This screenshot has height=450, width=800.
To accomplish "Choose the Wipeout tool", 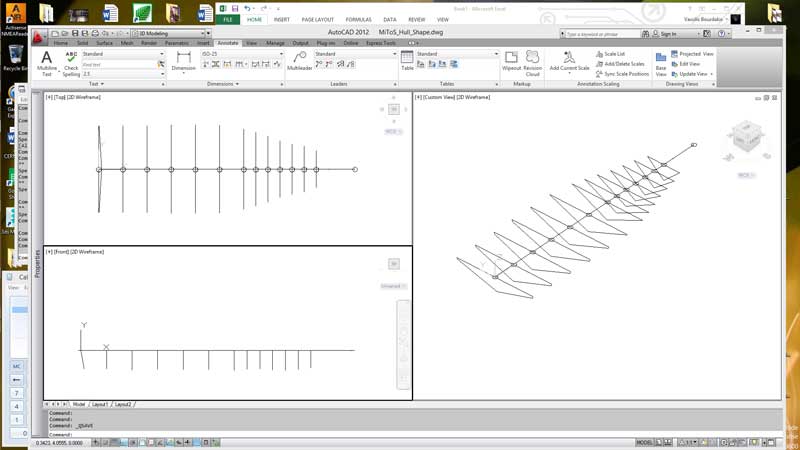I will click(x=511, y=62).
